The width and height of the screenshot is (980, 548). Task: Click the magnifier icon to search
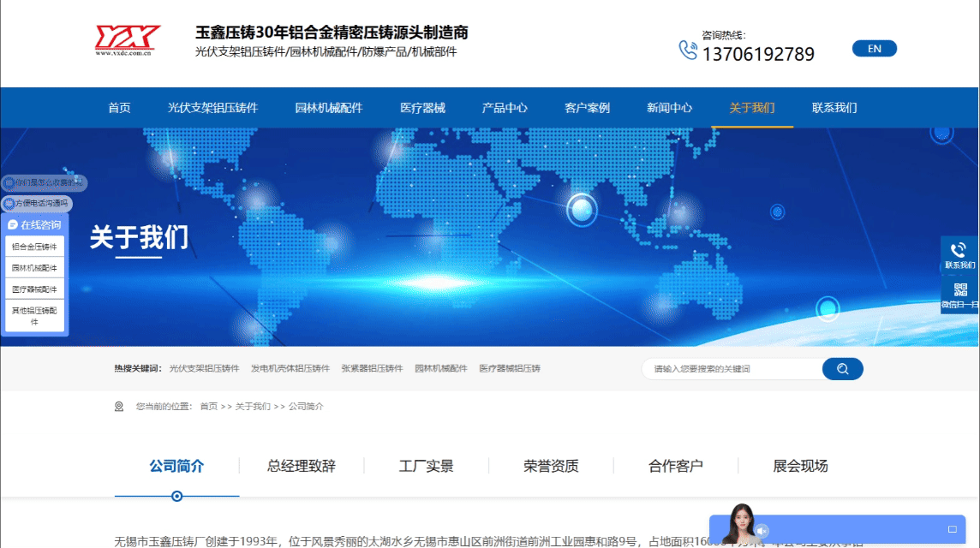842,368
